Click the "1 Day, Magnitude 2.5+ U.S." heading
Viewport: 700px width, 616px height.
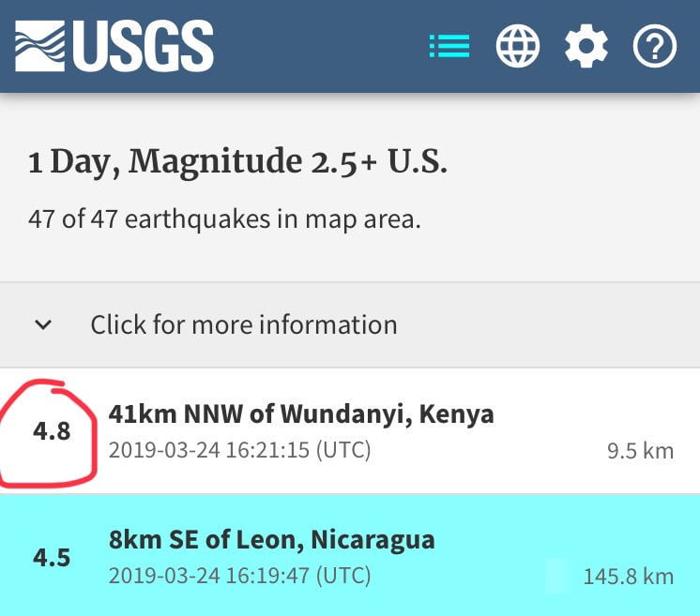coord(238,162)
